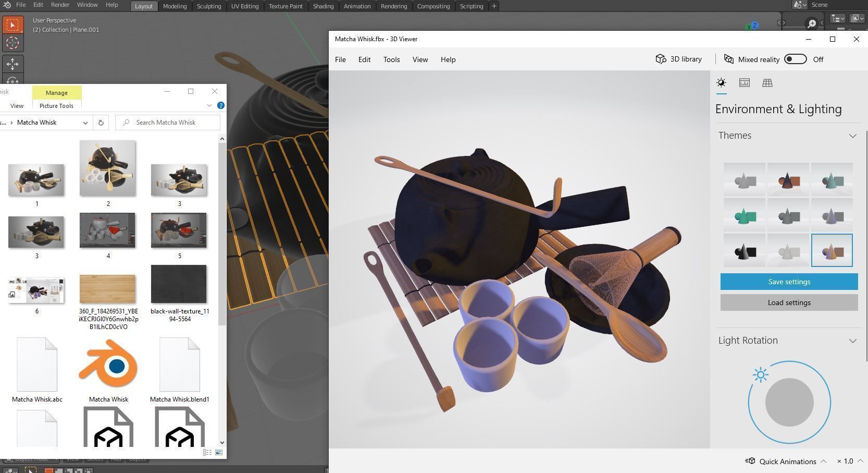Choose the Move tool in Blender's toolbar
The height and width of the screenshot is (473, 868).
click(x=13, y=64)
